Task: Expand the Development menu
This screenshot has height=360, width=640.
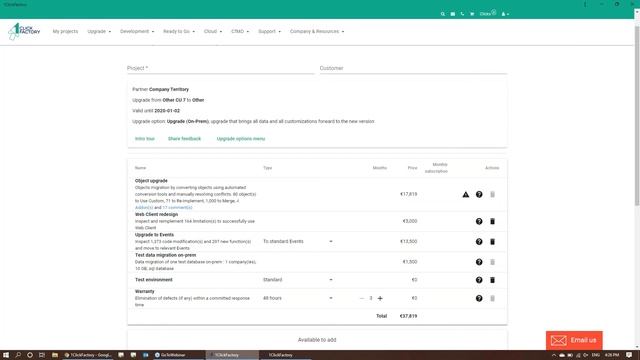Action: pyautogui.click(x=137, y=31)
